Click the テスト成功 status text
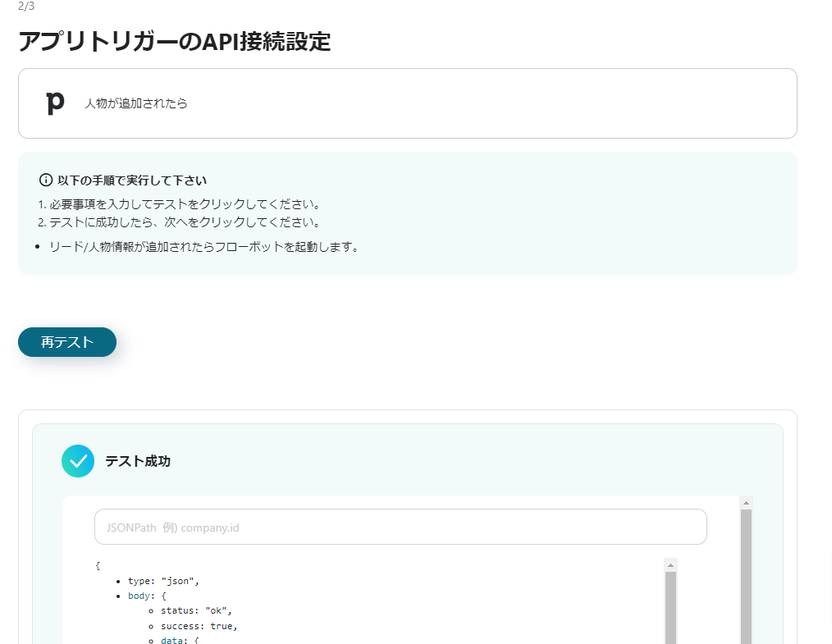 [137, 461]
